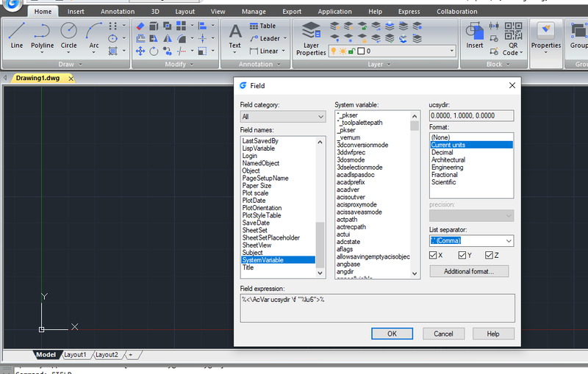Click the Text annotation tool
Image resolution: width=588 pixels, height=374 pixels.
(234, 35)
